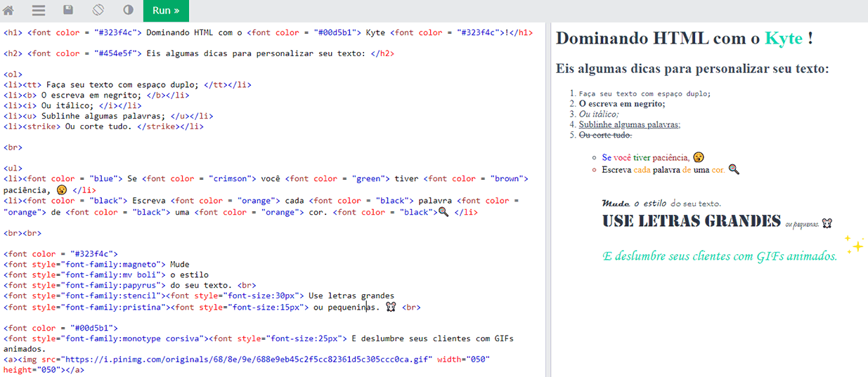
Task: Click the green word 'Kyte' in preview heading
Action: (x=784, y=39)
